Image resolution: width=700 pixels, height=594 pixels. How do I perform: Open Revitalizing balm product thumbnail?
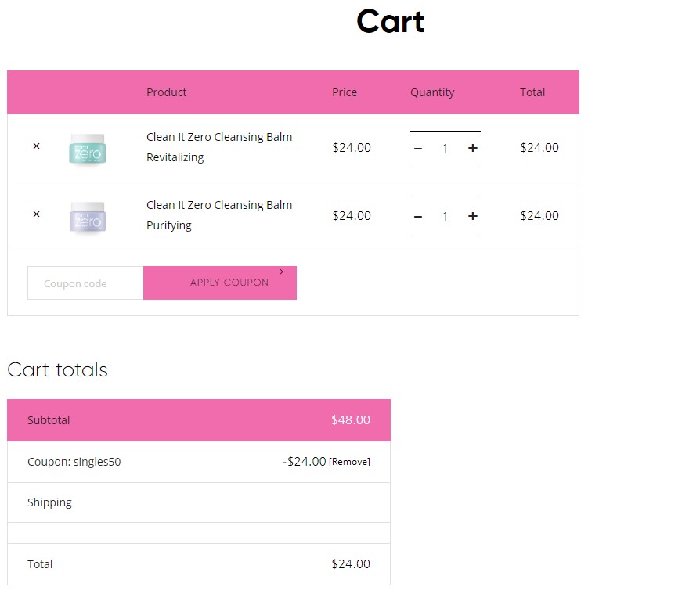point(88,149)
